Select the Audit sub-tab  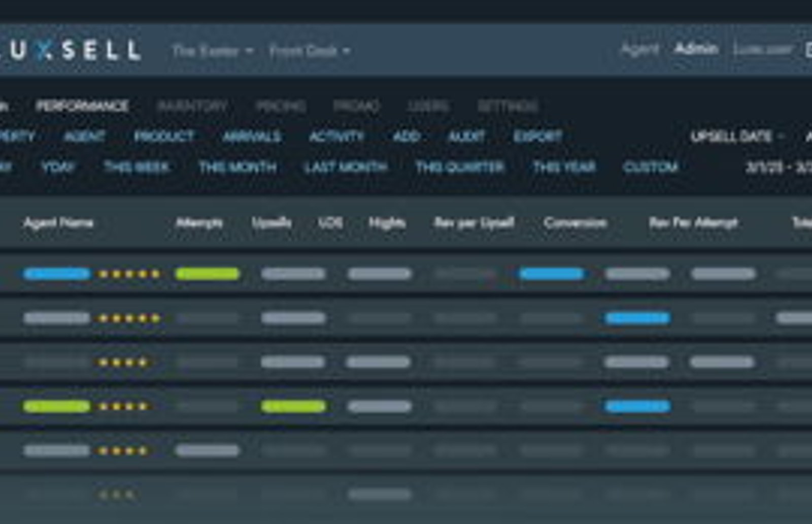click(x=466, y=136)
